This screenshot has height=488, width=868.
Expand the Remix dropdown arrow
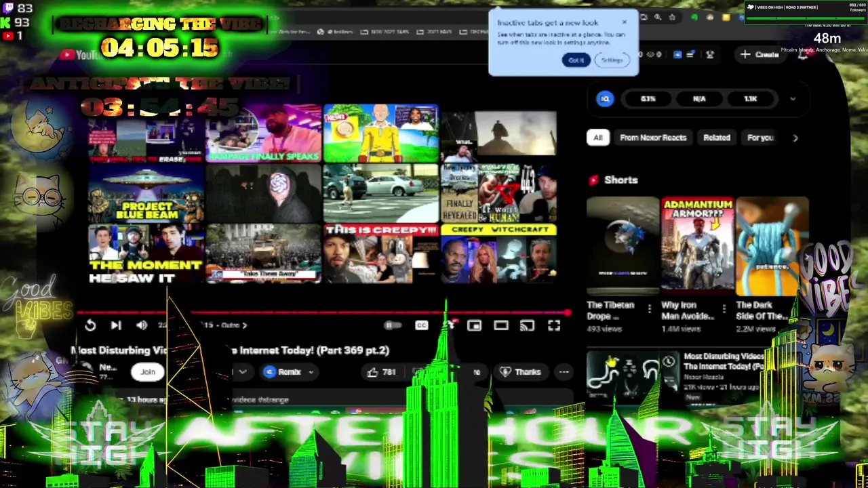[311, 371]
